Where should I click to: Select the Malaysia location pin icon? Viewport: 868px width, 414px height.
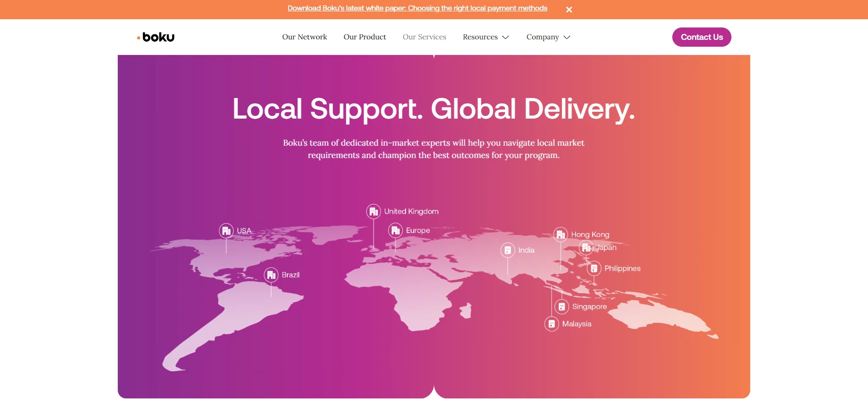552,324
